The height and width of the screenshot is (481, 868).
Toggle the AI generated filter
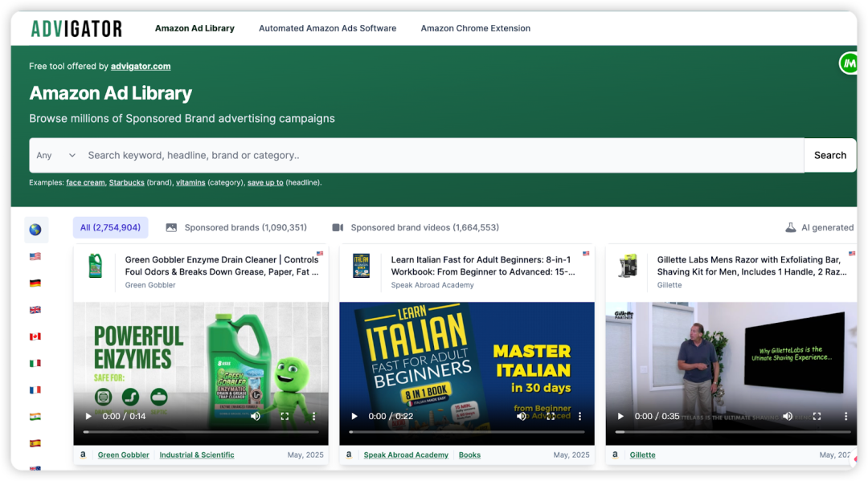click(x=820, y=227)
